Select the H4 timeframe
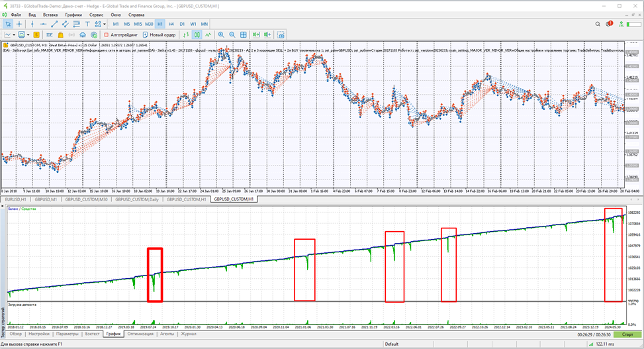Viewport: 644px width, 349px height. tap(171, 25)
